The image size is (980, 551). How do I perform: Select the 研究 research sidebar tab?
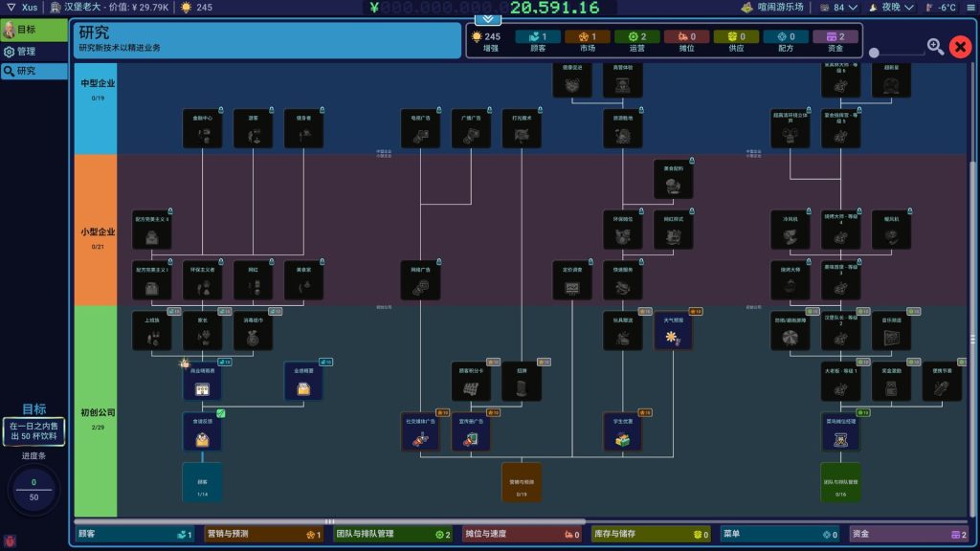coord(34,71)
